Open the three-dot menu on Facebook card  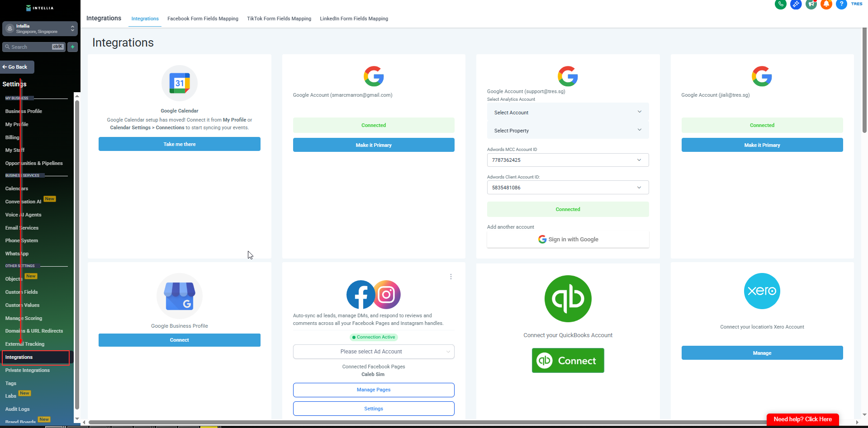[451, 277]
